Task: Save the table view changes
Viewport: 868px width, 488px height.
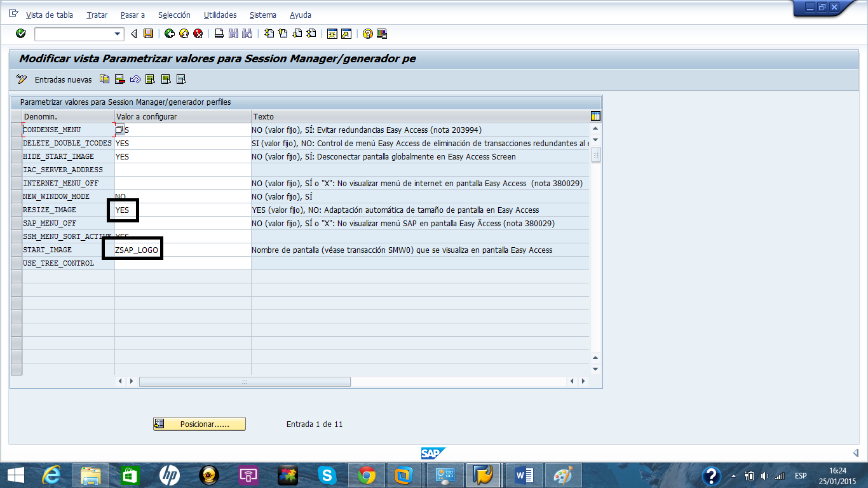Action: (147, 34)
